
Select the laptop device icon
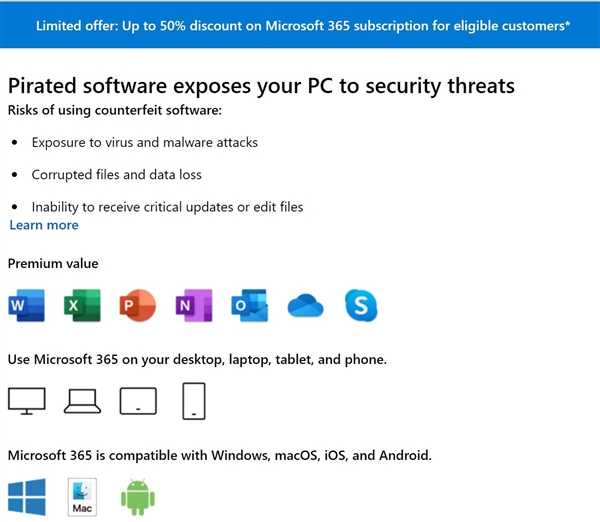81,400
